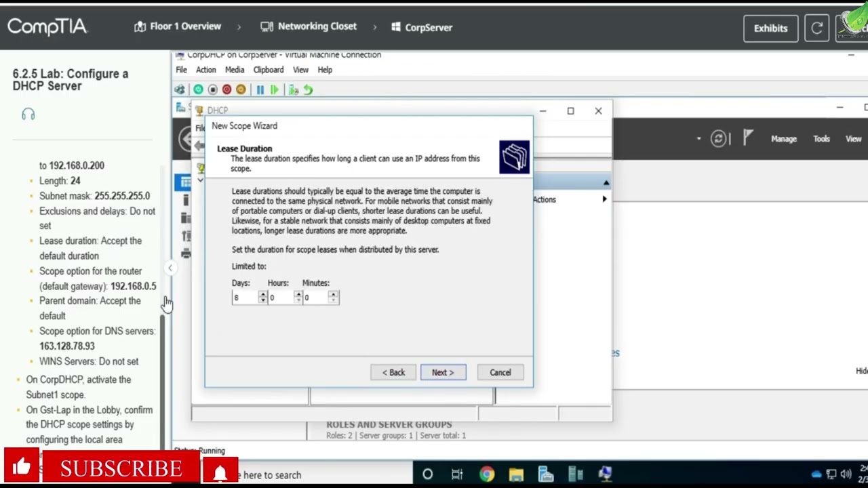Click the Minutes spinner arrows
Screen dimensions: 868x488
333,297
